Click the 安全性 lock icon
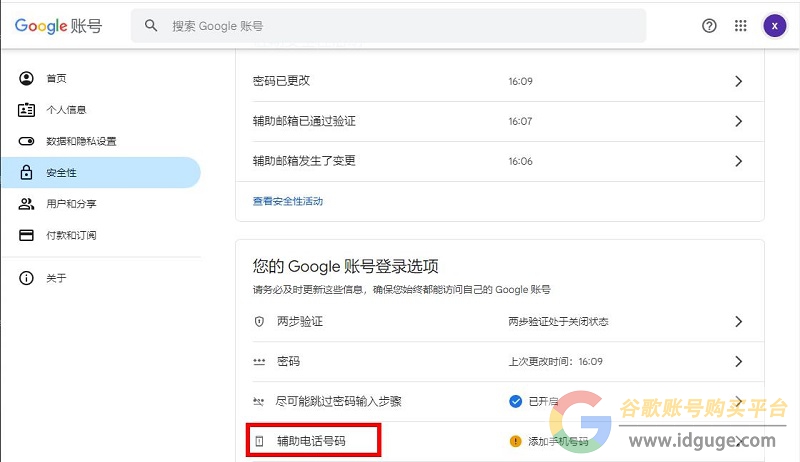Image resolution: width=800 pixels, height=462 pixels. tap(27, 172)
